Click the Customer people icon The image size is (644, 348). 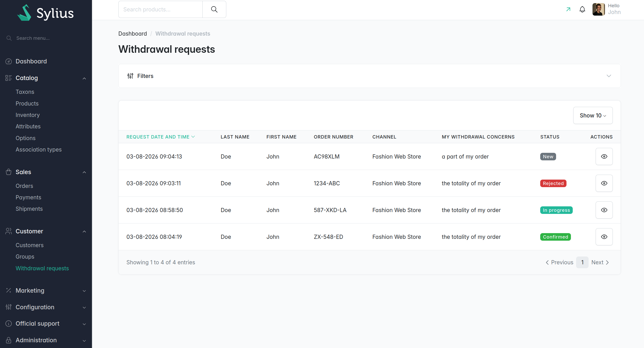[x=9, y=231]
